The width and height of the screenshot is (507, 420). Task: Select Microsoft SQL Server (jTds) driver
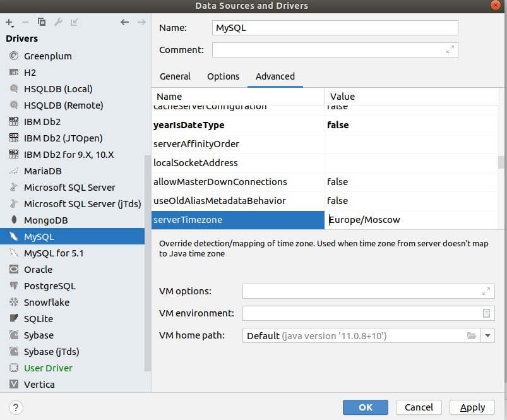(x=73, y=204)
